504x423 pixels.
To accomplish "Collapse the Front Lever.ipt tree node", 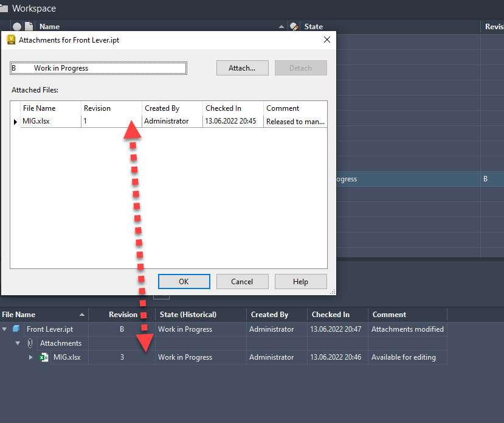I will (4, 329).
